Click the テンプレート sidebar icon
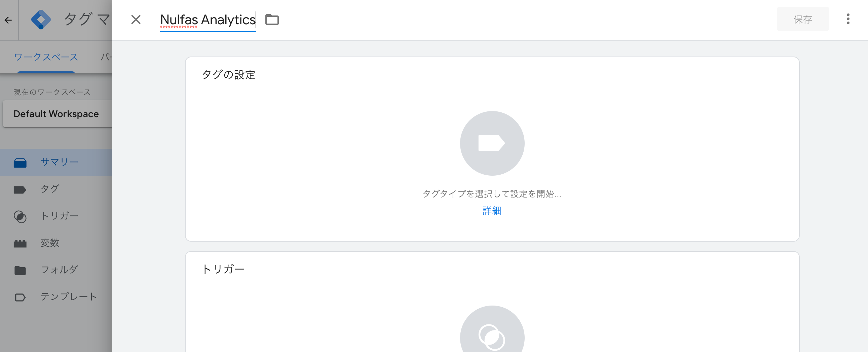868x352 pixels. pos(20,297)
